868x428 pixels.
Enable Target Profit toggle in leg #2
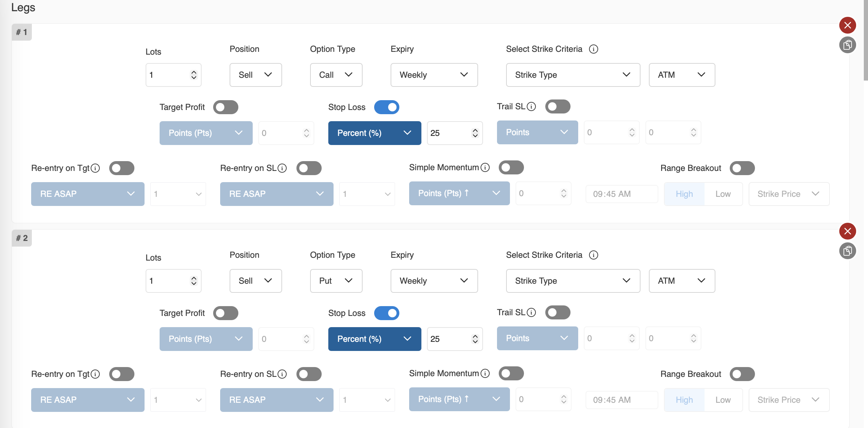point(225,313)
